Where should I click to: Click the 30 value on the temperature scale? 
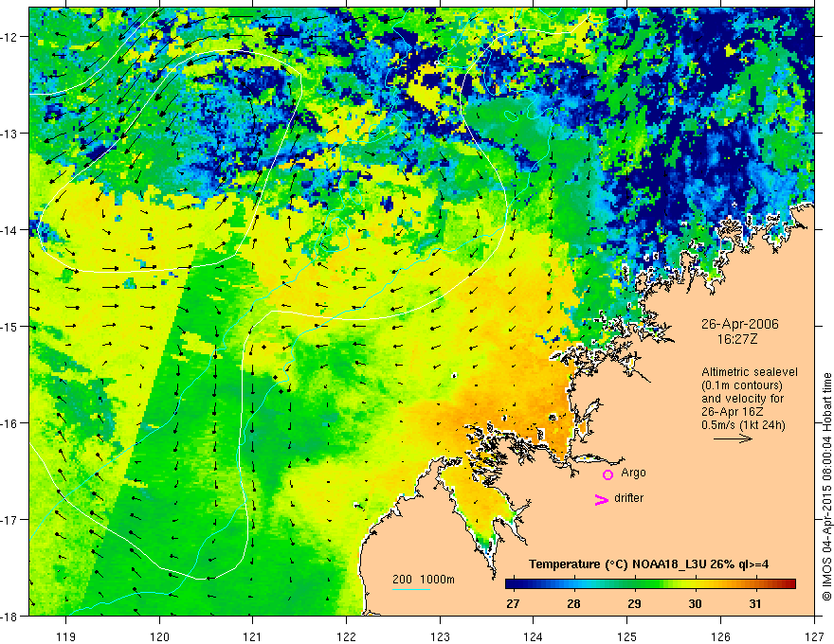pyautogui.click(x=695, y=604)
